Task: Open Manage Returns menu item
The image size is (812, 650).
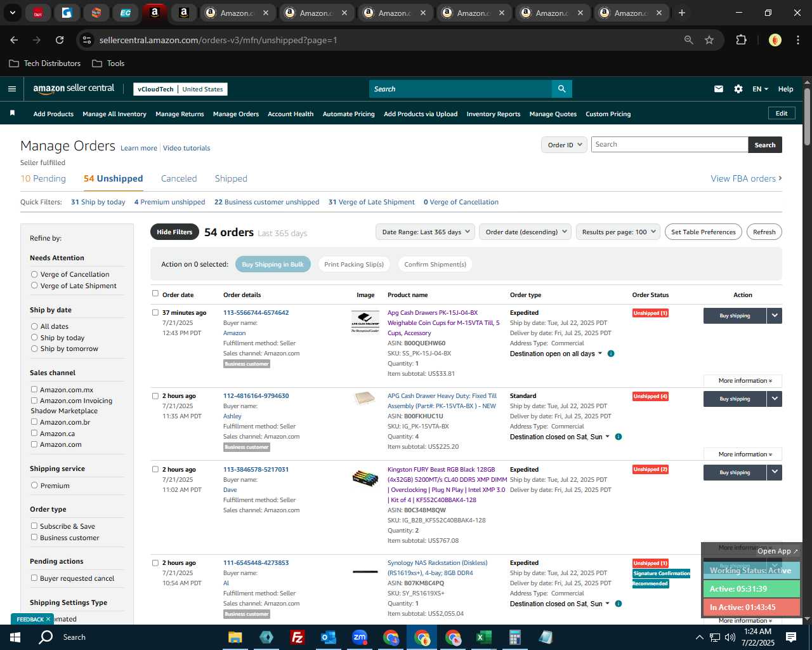Action: tap(180, 114)
